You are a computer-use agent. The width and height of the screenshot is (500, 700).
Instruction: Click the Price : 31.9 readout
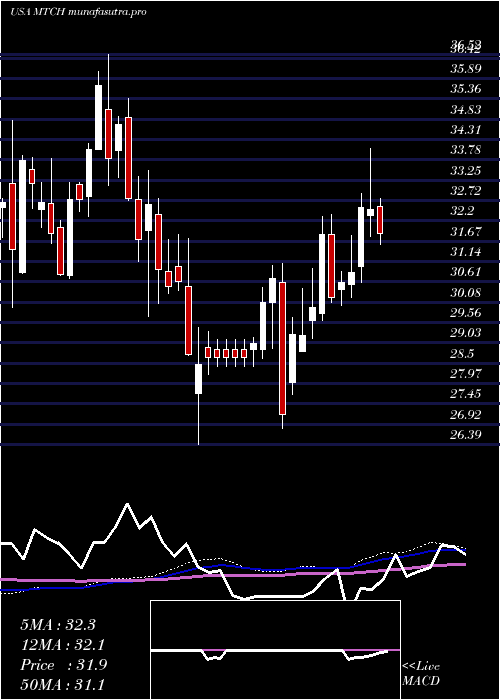[x=63, y=665]
